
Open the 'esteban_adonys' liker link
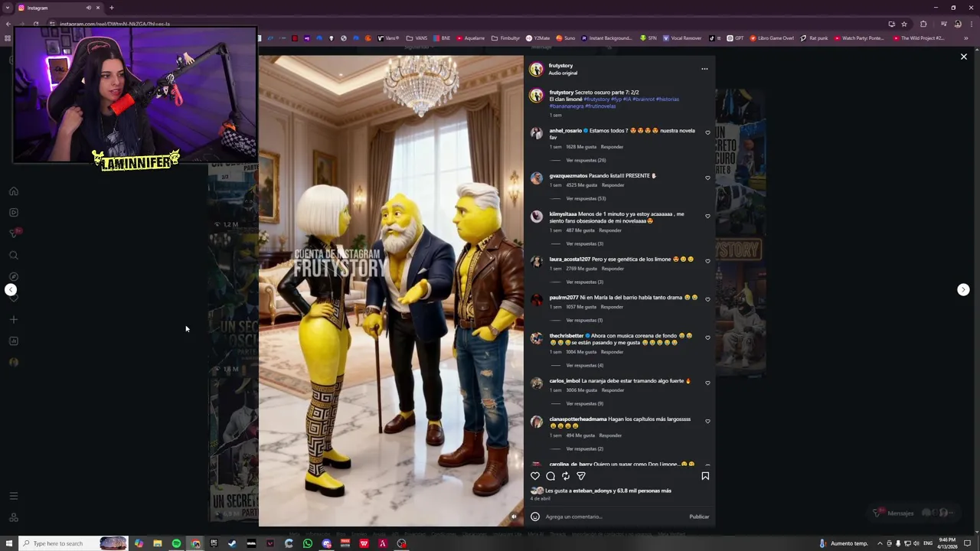coord(593,491)
